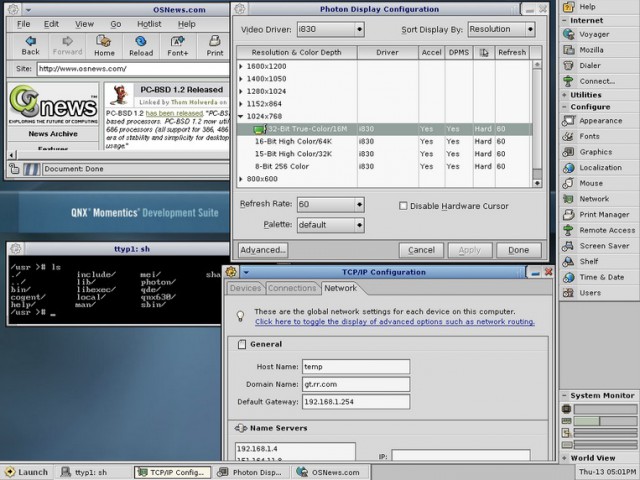
Task: Switch to the Devices tab
Action: click(x=245, y=288)
